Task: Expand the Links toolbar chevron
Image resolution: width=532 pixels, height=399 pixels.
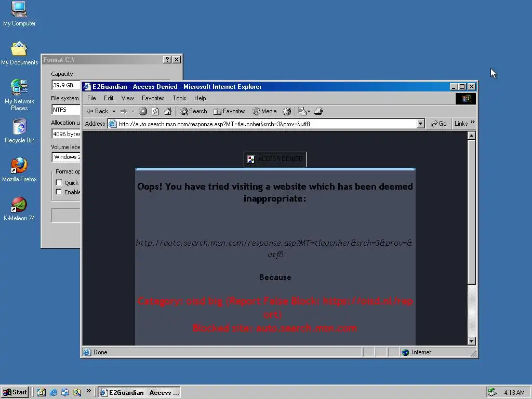Action: pos(473,122)
